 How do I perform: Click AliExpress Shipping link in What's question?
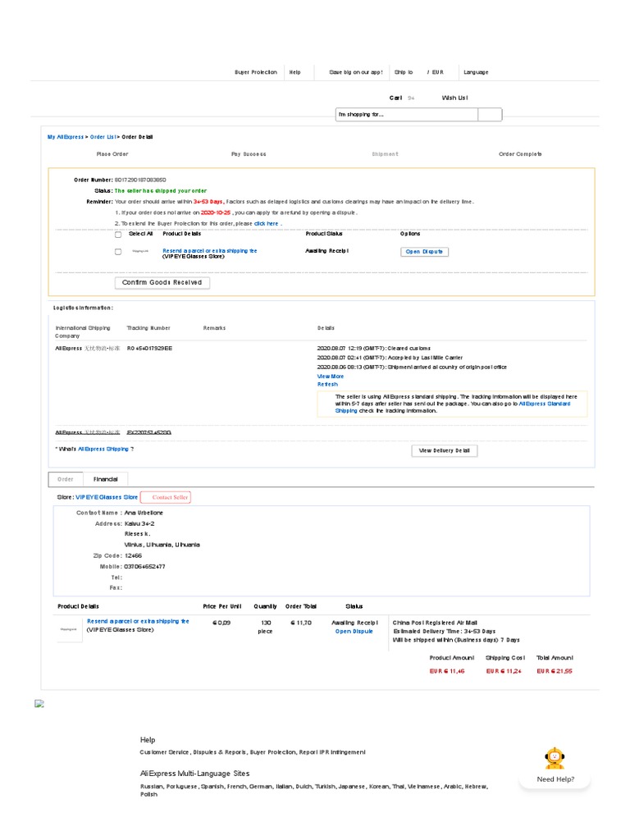(x=103, y=450)
